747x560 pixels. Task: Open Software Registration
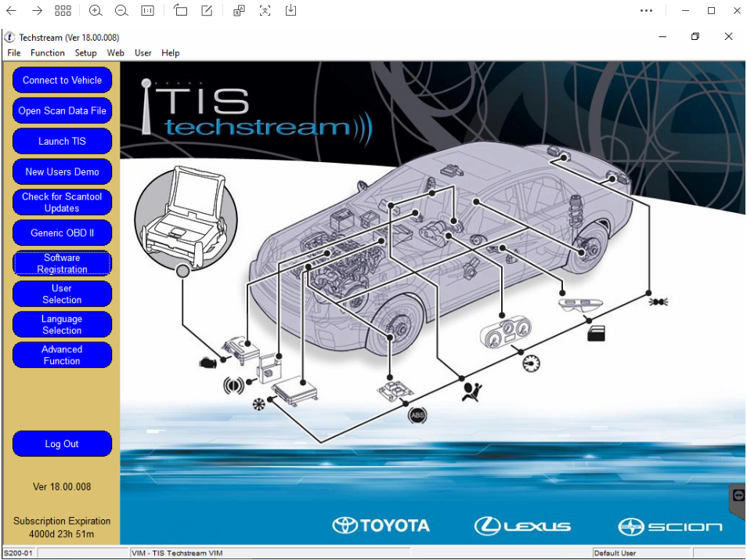tap(62, 263)
